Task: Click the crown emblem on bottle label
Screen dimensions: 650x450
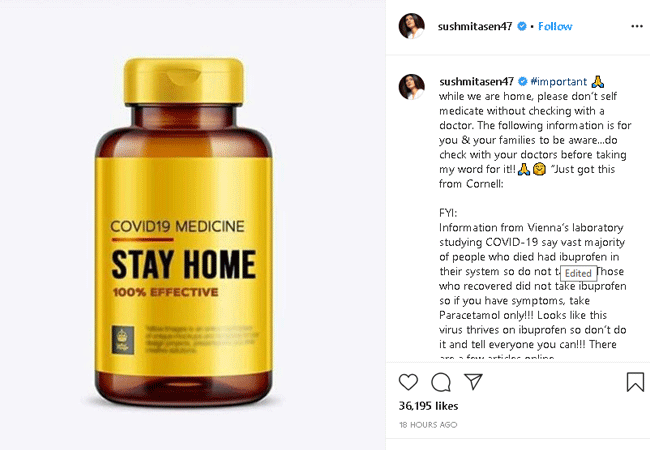Action: coord(122,340)
